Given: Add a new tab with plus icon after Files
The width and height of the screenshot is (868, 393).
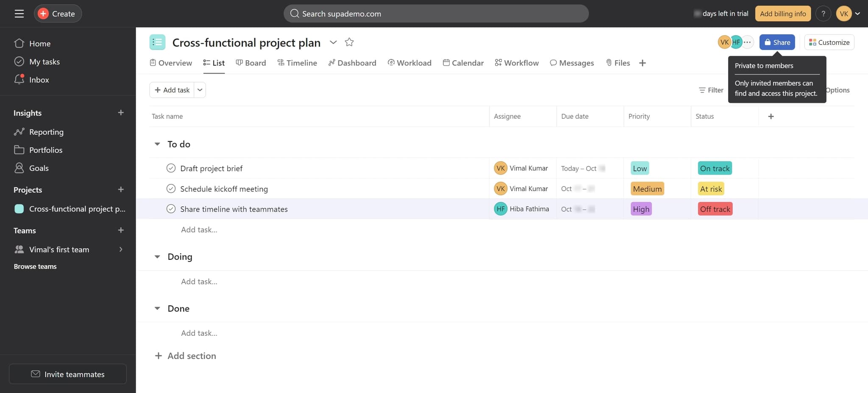Looking at the screenshot, I should [x=643, y=63].
